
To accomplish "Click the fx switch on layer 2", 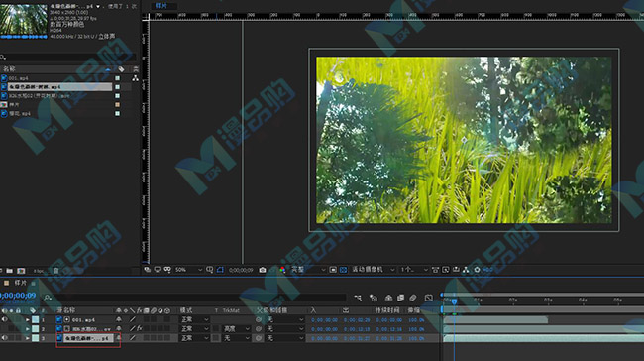I will point(140,328).
